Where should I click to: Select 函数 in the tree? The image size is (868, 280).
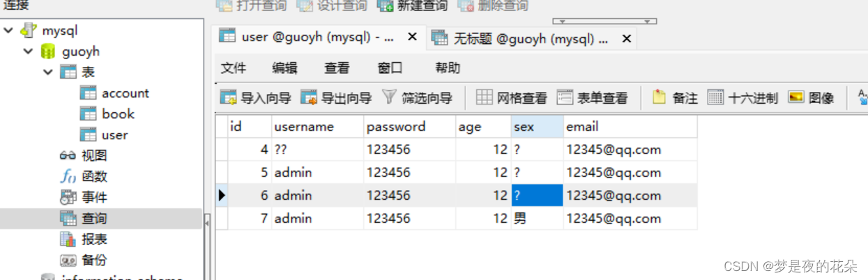pyautogui.click(x=94, y=177)
